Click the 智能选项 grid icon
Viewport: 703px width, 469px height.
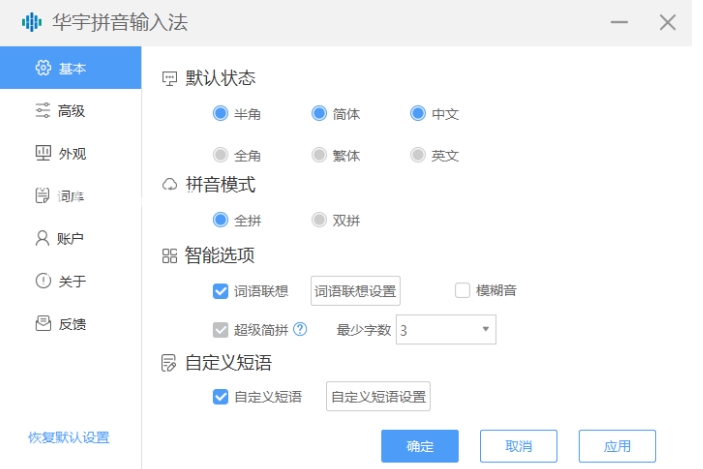[169, 256]
